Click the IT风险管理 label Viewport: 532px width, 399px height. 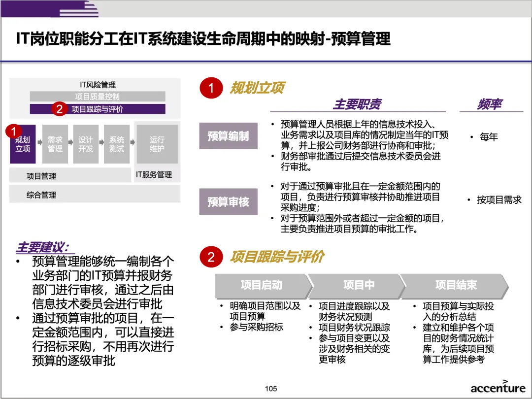[98, 85]
